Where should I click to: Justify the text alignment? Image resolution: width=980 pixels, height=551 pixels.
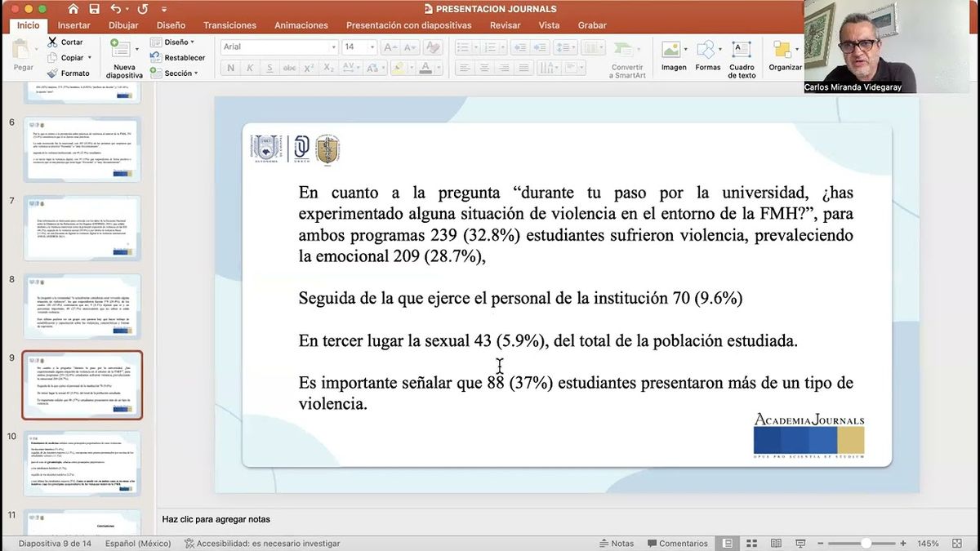(523, 68)
